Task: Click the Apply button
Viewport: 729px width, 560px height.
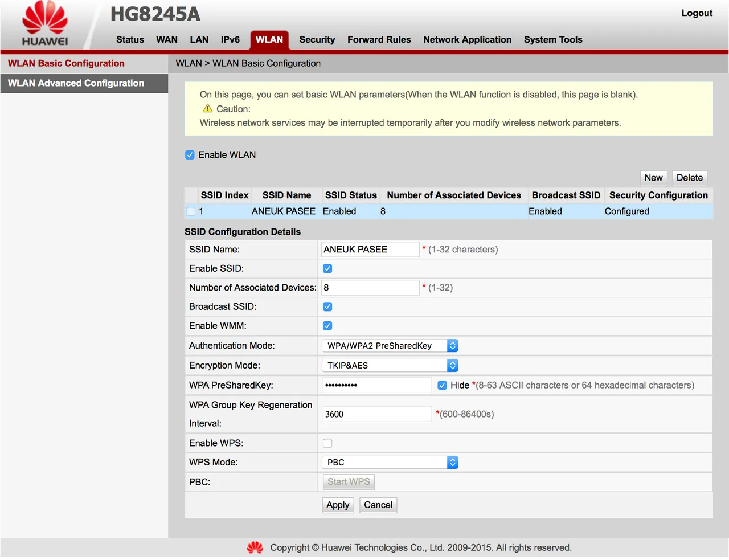Action: click(338, 505)
